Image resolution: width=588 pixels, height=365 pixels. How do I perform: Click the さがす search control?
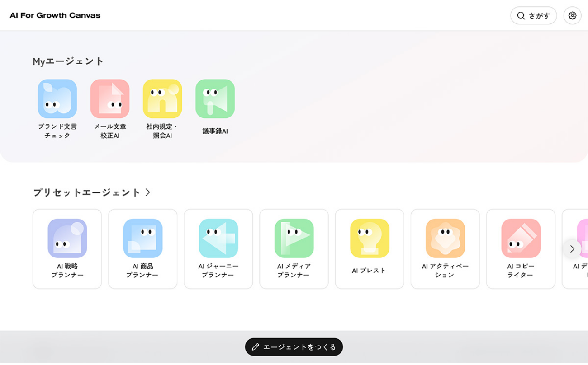click(534, 15)
